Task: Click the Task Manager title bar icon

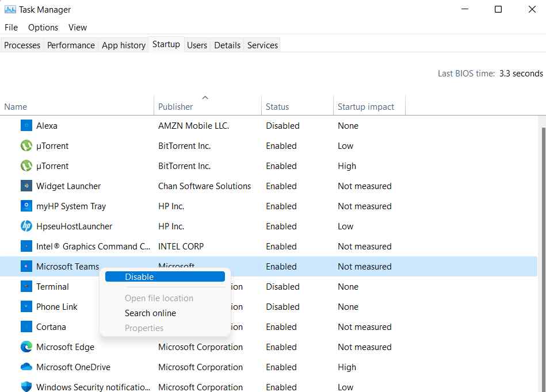Action: [10, 9]
